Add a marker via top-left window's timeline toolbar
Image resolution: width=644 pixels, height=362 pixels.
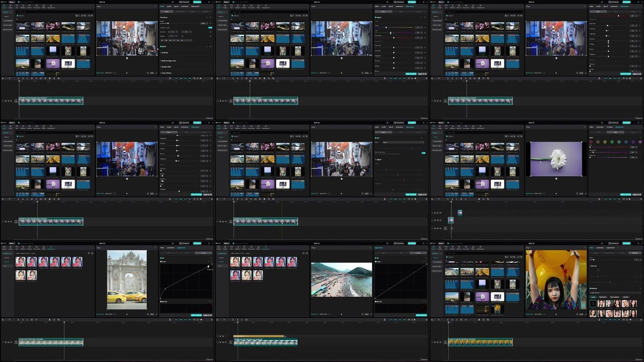point(36,78)
